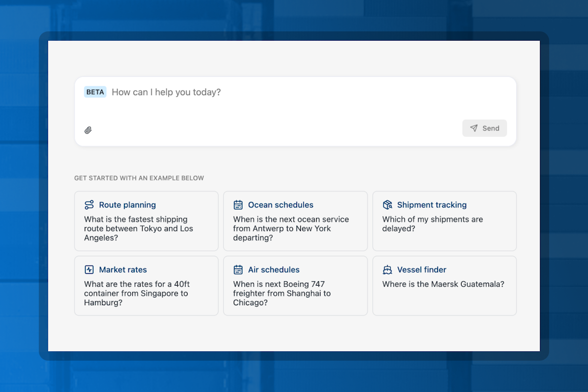
Task: Select 'Which of my shipments are delayed?' text
Action: click(433, 224)
